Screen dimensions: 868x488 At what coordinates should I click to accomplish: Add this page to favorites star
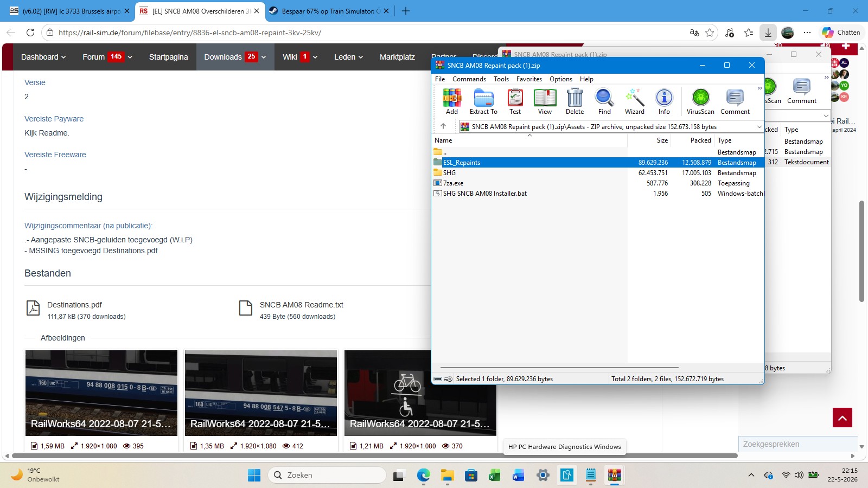coord(710,33)
